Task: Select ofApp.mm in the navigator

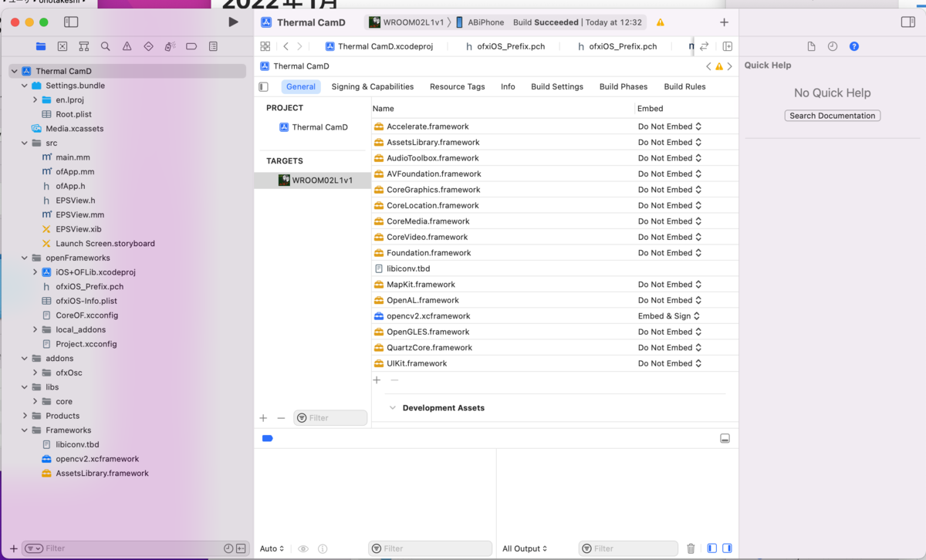Action: point(75,172)
